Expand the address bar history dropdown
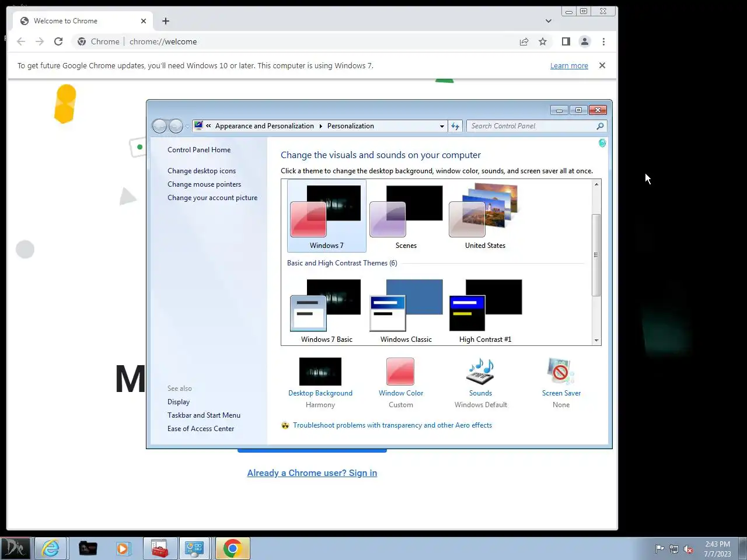747x560 pixels. [x=442, y=126]
